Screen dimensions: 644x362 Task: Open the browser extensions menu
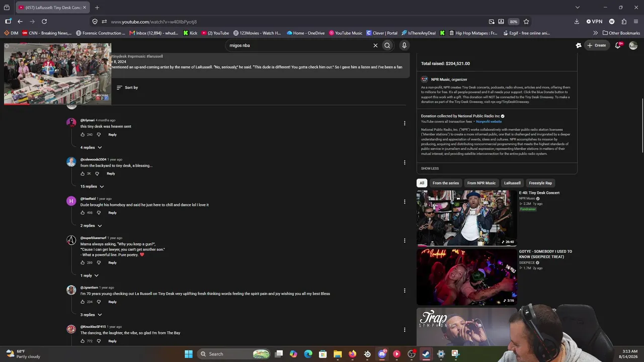624,22
